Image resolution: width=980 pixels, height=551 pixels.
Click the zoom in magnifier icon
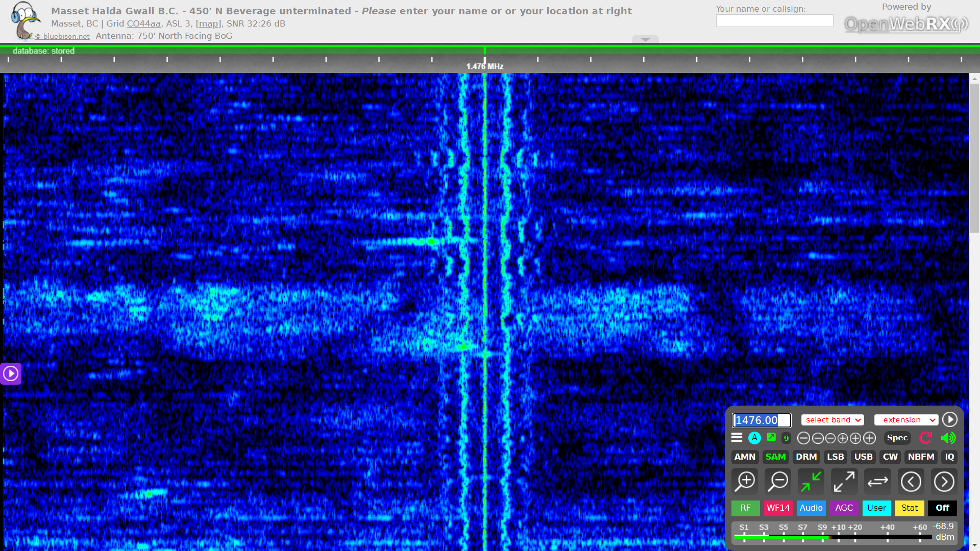point(745,481)
